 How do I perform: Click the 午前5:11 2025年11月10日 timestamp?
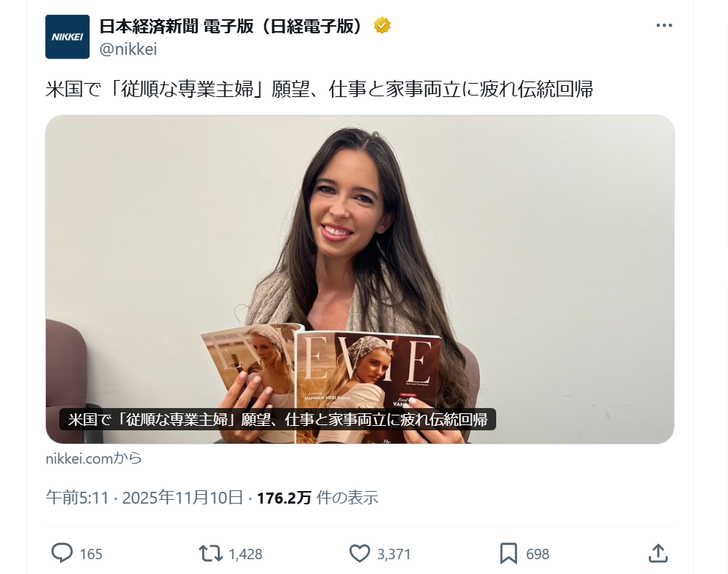144,498
